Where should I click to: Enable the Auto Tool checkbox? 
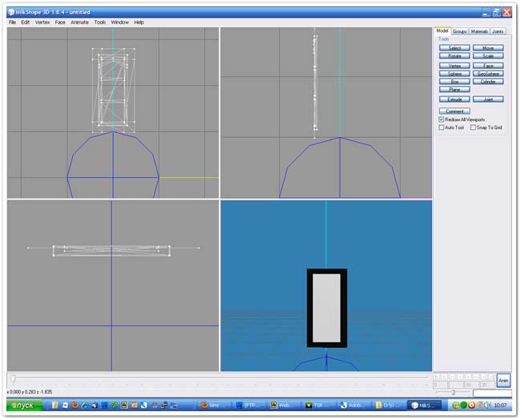442,127
